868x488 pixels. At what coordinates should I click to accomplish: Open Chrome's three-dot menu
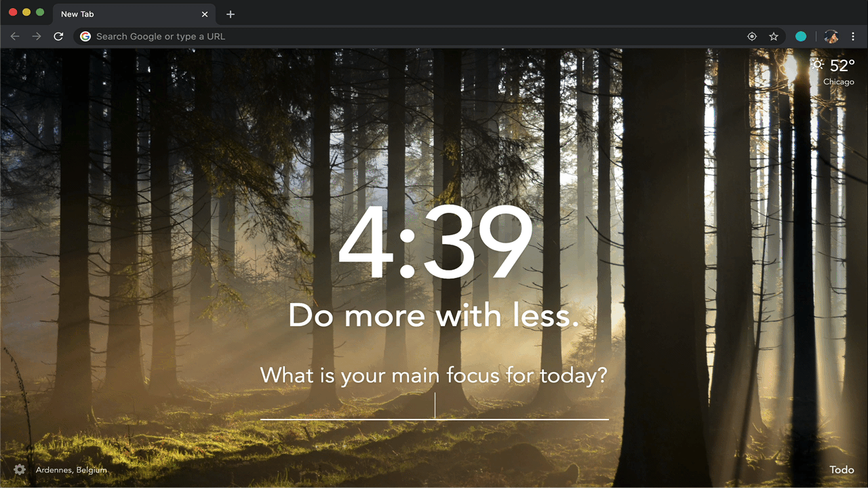click(853, 37)
